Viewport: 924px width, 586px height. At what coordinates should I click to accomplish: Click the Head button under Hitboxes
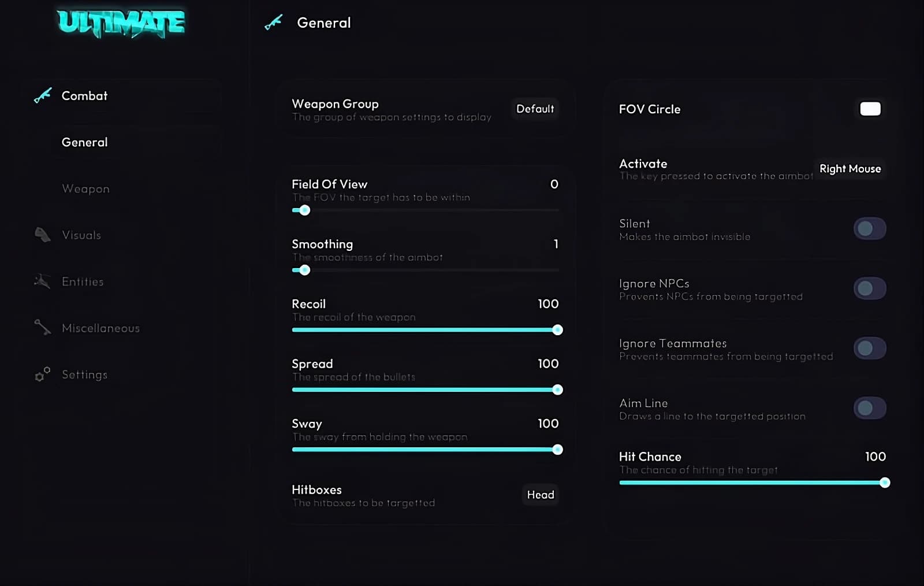(539, 495)
